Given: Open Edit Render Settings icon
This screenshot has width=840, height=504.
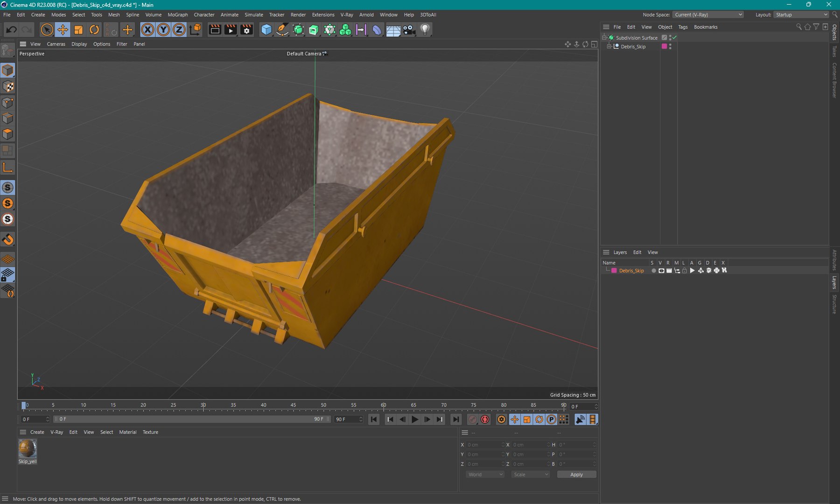Looking at the screenshot, I should pyautogui.click(x=247, y=30).
